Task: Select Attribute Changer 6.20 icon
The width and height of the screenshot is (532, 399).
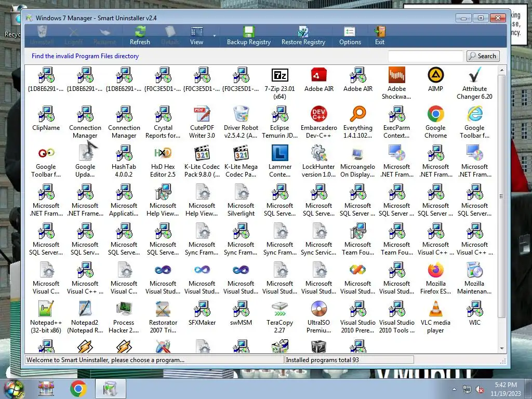Action: coord(474,84)
